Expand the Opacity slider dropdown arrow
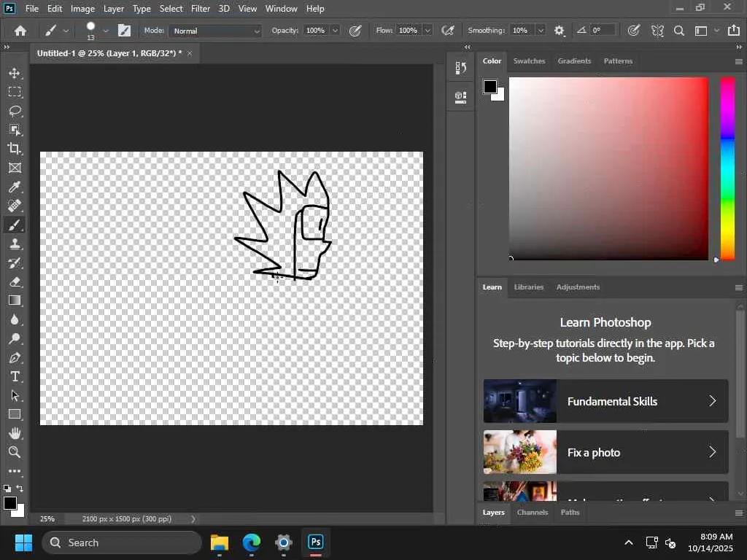This screenshot has height=560, width=747. 335,31
